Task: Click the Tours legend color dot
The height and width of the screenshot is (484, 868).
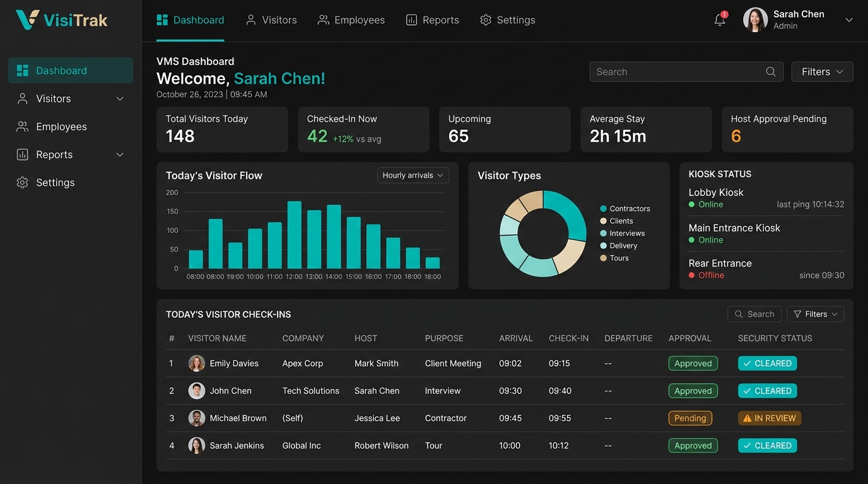Action: click(604, 258)
